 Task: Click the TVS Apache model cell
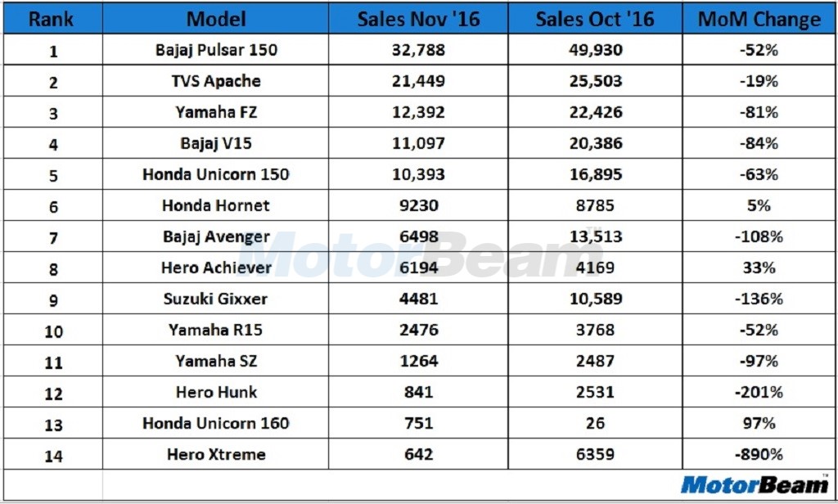point(216,81)
